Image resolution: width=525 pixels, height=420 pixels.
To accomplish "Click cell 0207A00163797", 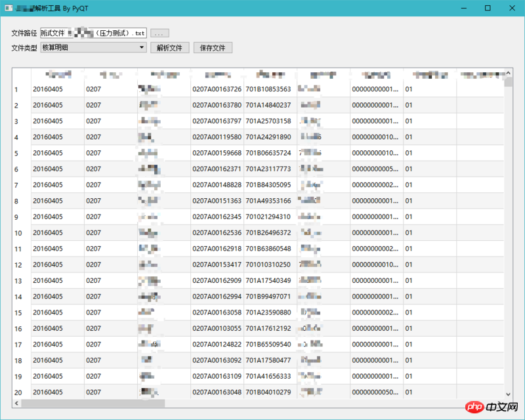I will [x=217, y=121].
